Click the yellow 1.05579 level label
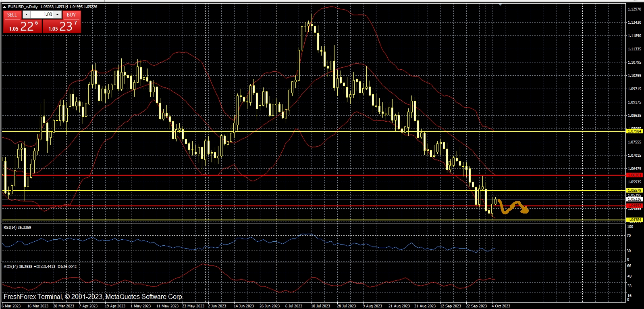Image resolution: width=644 pixels, height=309 pixels. [x=634, y=190]
